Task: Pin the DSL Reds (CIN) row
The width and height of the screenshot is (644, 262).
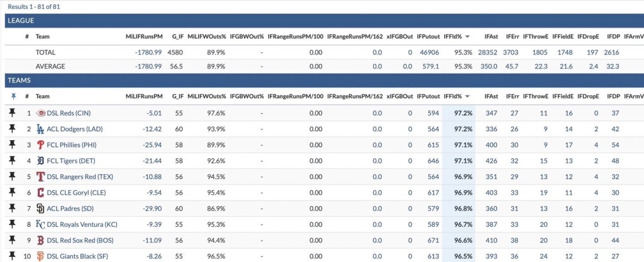Action: [12, 113]
